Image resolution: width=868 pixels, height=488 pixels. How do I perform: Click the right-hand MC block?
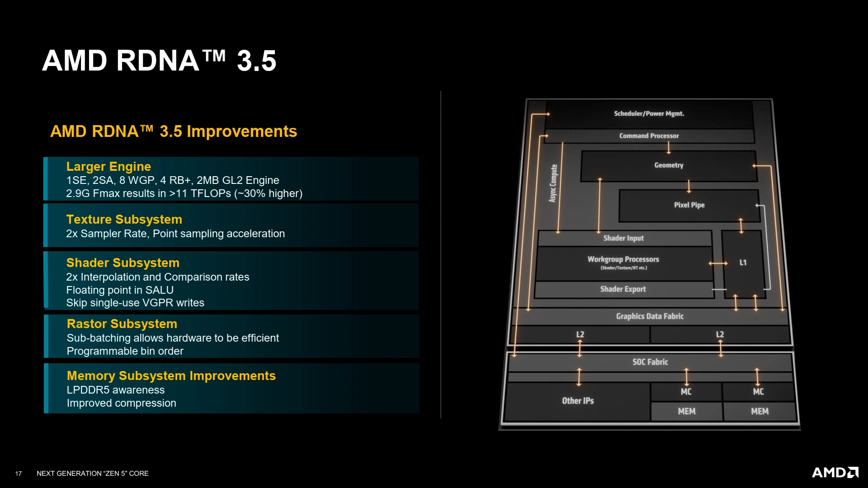coord(759,392)
